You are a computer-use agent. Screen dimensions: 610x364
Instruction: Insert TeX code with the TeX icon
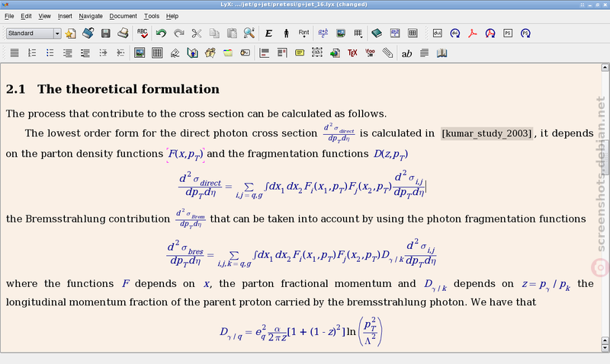pos(352,53)
